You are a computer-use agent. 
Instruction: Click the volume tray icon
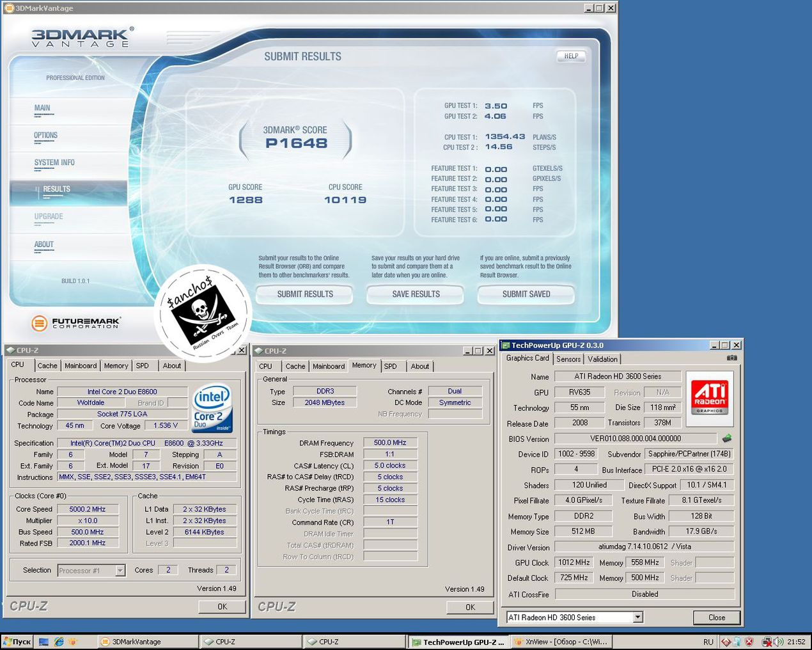coord(778,642)
